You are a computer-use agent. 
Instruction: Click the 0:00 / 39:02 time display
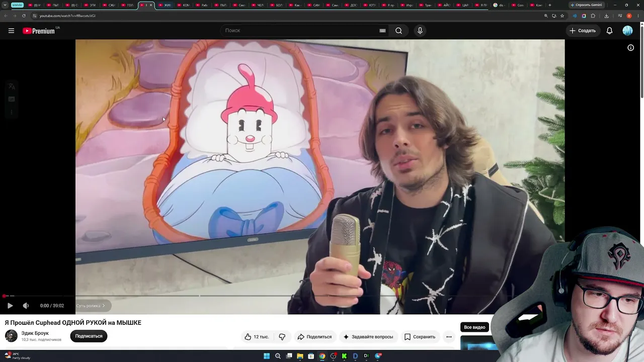[52, 306]
